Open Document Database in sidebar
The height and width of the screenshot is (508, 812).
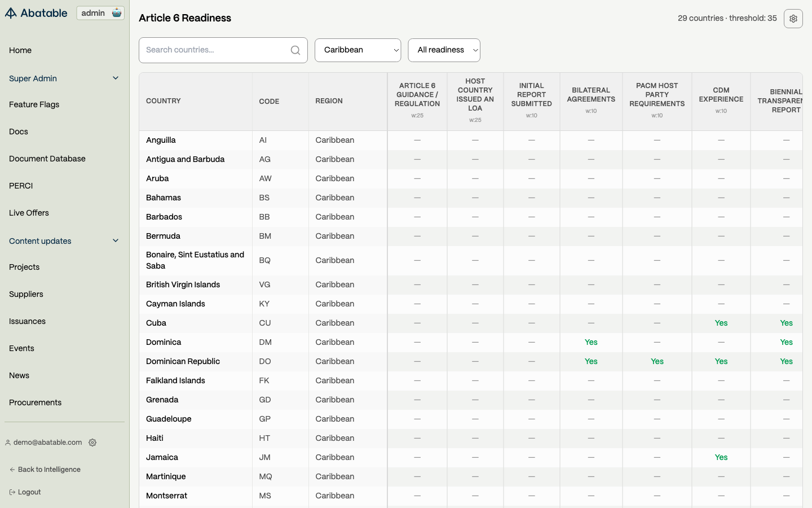[47, 159]
